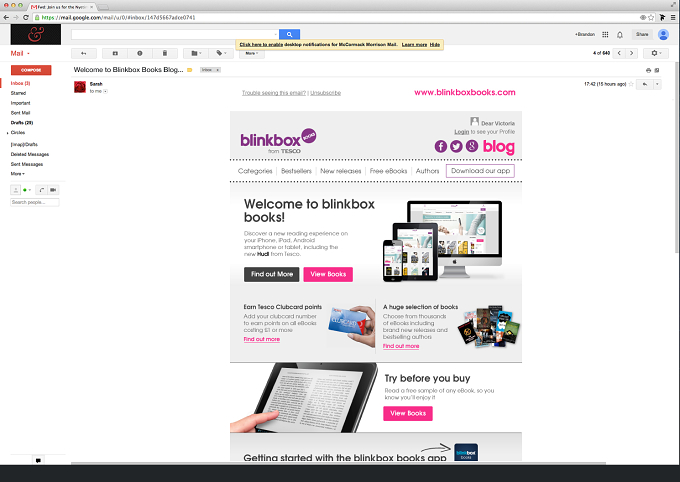Toggle importance marker next to subject

coord(190,70)
